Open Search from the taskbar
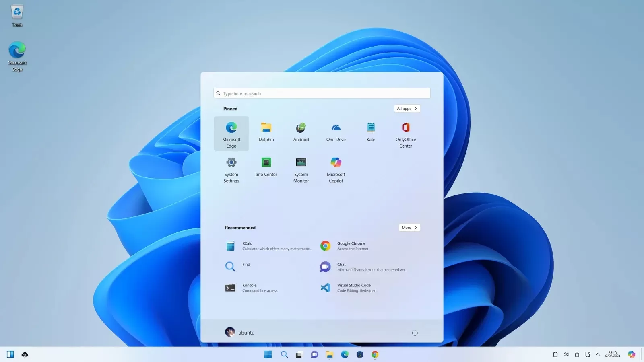 click(x=284, y=354)
